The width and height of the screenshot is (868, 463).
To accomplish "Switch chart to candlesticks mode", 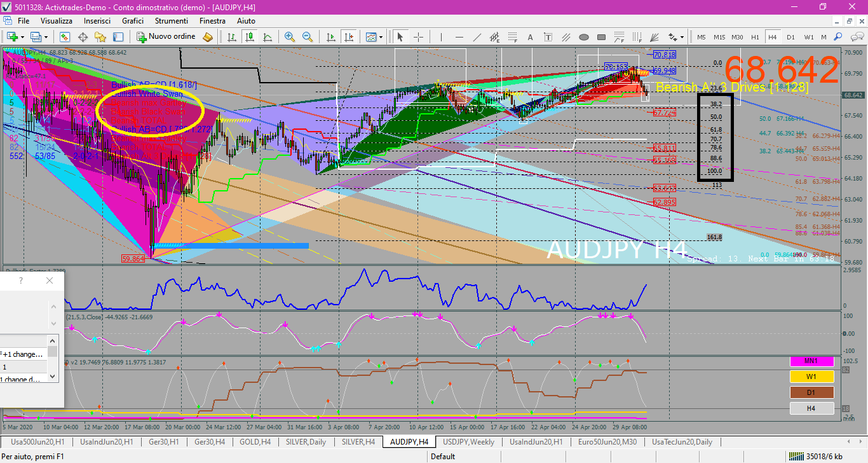I will pos(250,37).
